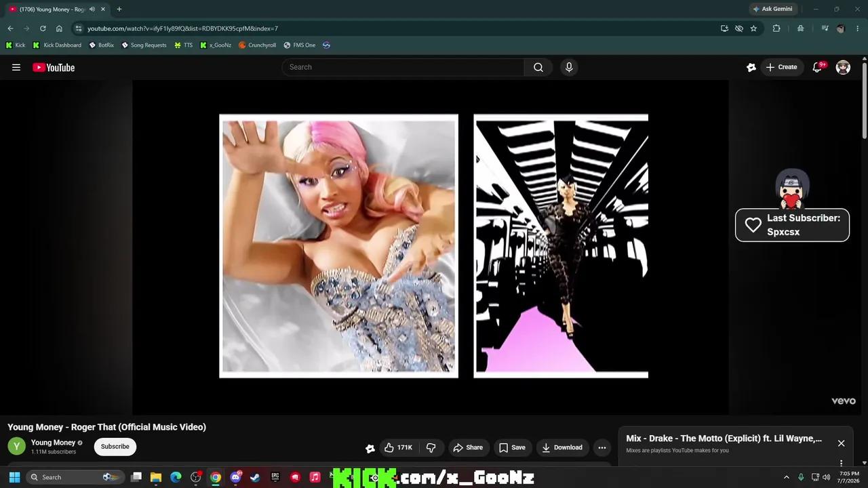Open the Kick Dashboard bookmark
The height and width of the screenshot is (488, 868).
click(x=57, y=45)
